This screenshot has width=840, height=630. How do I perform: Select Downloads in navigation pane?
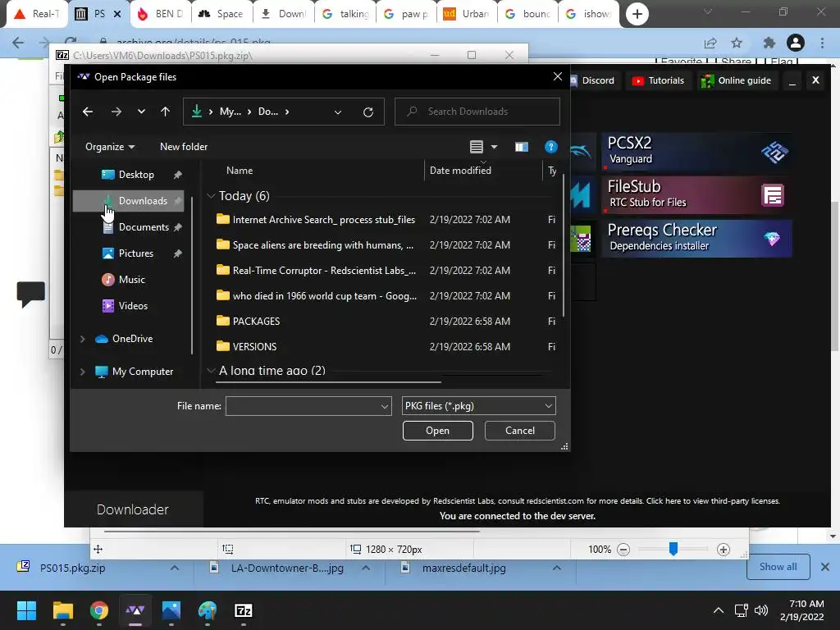pyautogui.click(x=129, y=201)
